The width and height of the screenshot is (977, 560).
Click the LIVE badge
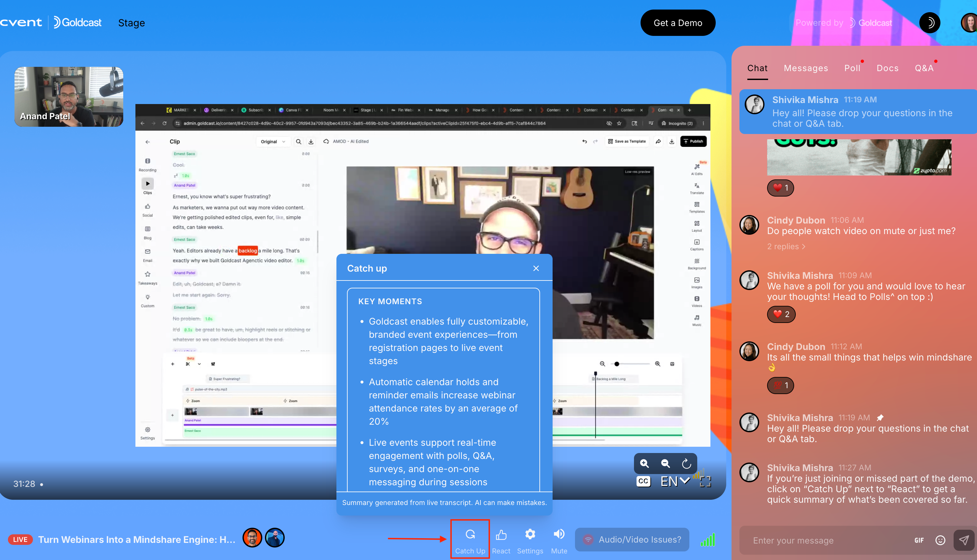coord(20,539)
